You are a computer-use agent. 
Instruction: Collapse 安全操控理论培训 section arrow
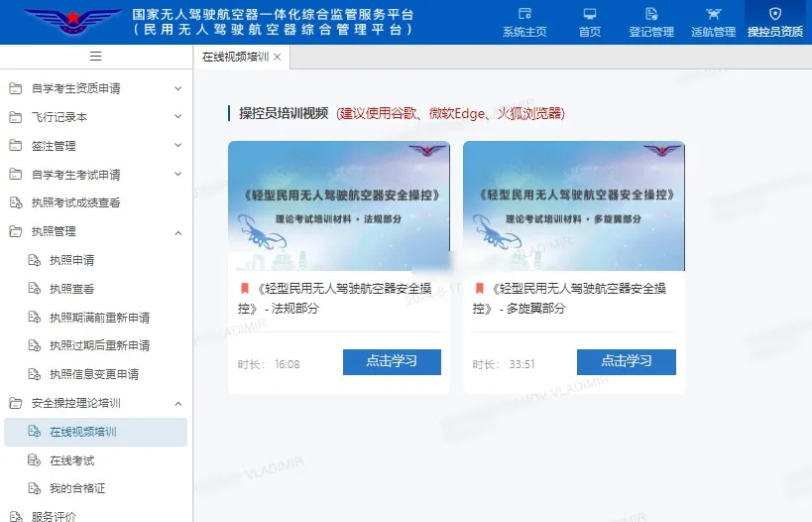[178, 403]
